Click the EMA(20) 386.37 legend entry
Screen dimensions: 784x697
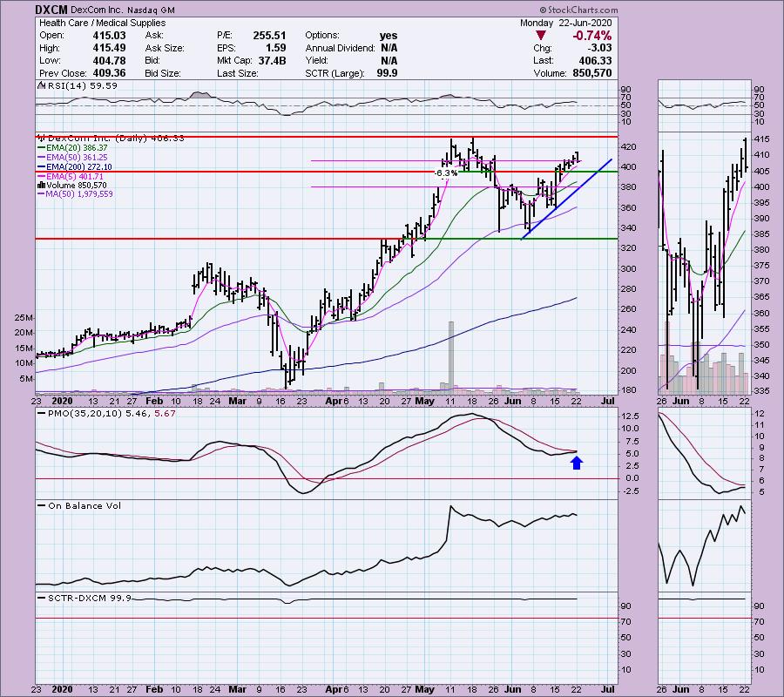73,148
